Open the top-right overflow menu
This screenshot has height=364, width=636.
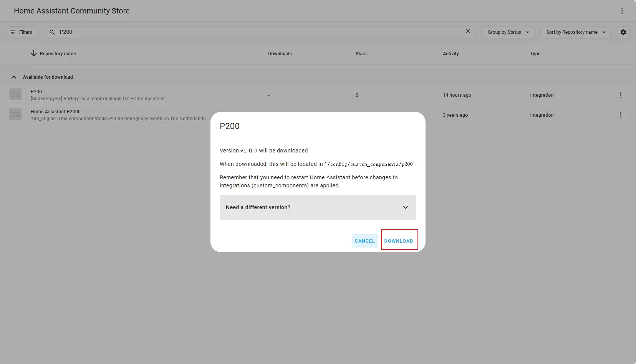622,11
